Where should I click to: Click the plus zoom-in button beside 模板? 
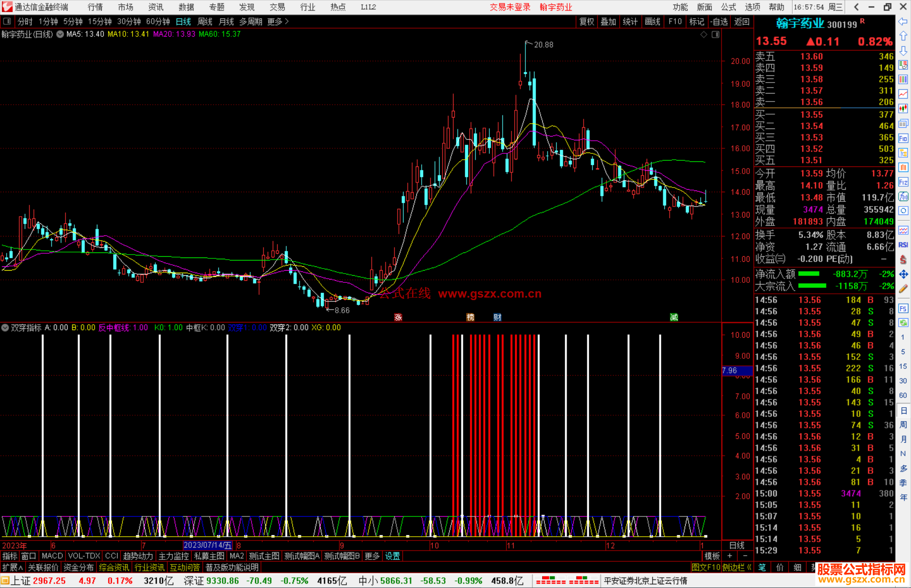[x=730, y=556]
